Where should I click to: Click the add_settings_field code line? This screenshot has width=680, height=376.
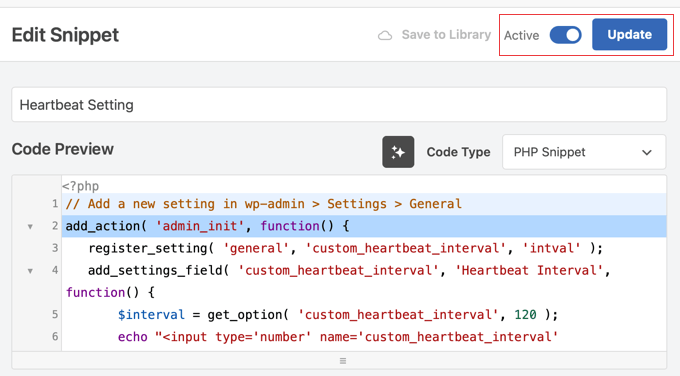click(x=349, y=270)
